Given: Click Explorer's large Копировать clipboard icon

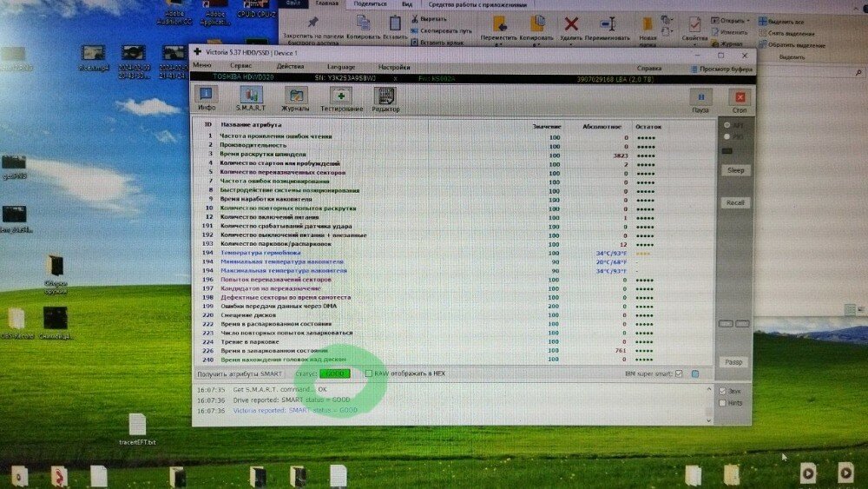Looking at the screenshot, I should pyautogui.click(x=363, y=23).
